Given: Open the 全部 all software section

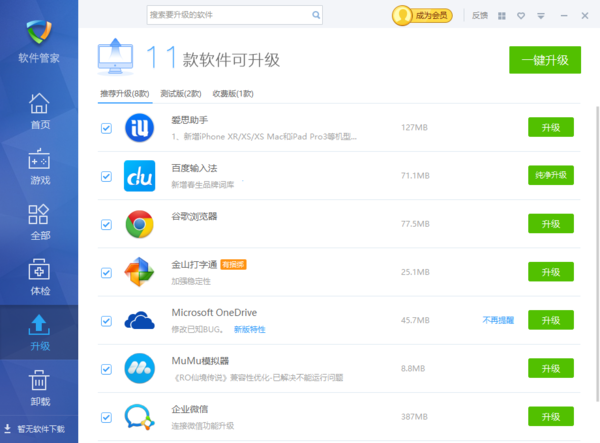Looking at the screenshot, I should (39, 222).
